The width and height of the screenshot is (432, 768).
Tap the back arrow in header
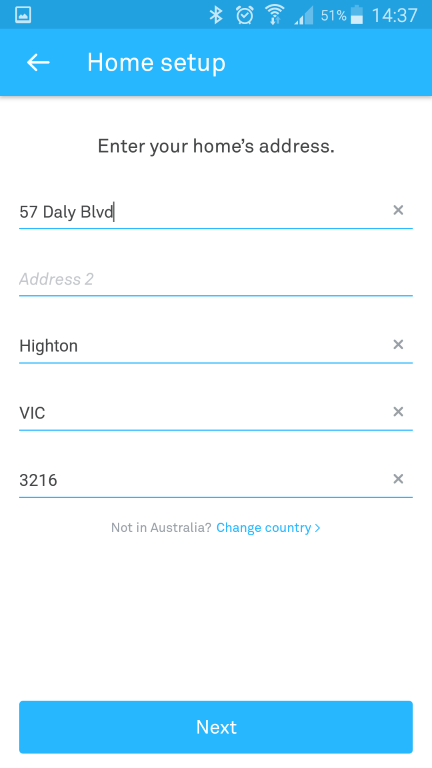38,63
